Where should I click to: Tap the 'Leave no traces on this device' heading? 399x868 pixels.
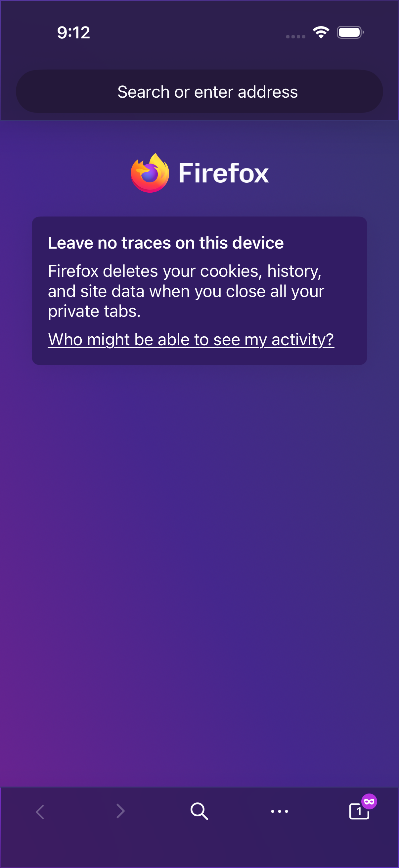click(x=166, y=243)
